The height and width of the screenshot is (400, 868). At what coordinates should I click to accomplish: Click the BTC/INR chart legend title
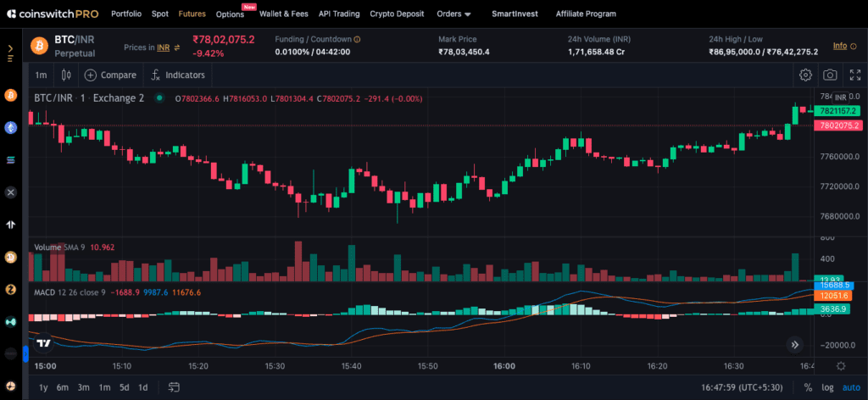89,98
